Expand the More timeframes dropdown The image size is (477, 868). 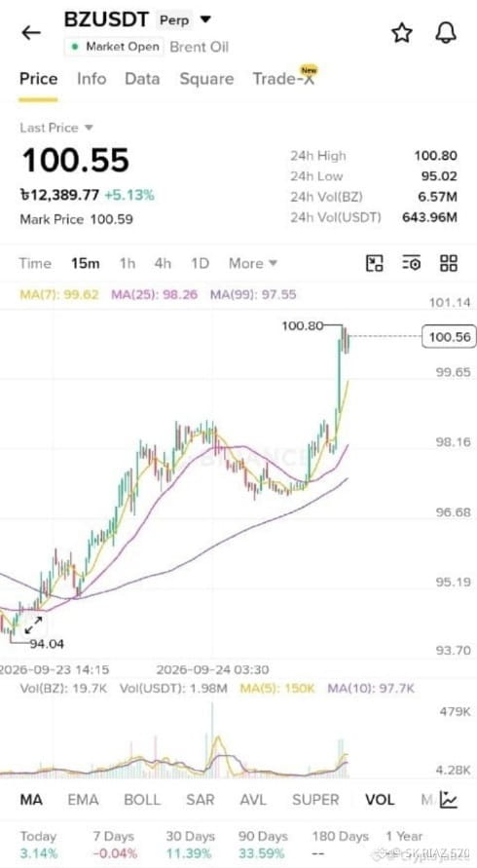click(253, 263)
